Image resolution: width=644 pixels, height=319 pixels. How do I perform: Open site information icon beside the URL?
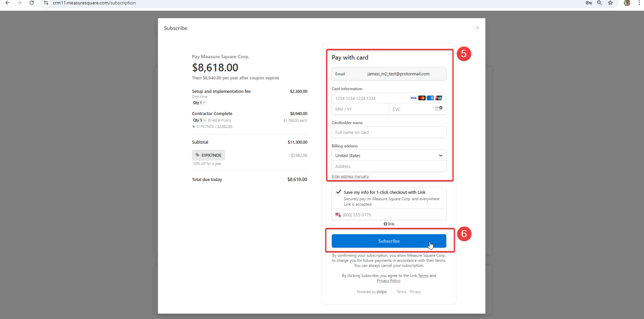pyautogui.click(x=46, y=3)
